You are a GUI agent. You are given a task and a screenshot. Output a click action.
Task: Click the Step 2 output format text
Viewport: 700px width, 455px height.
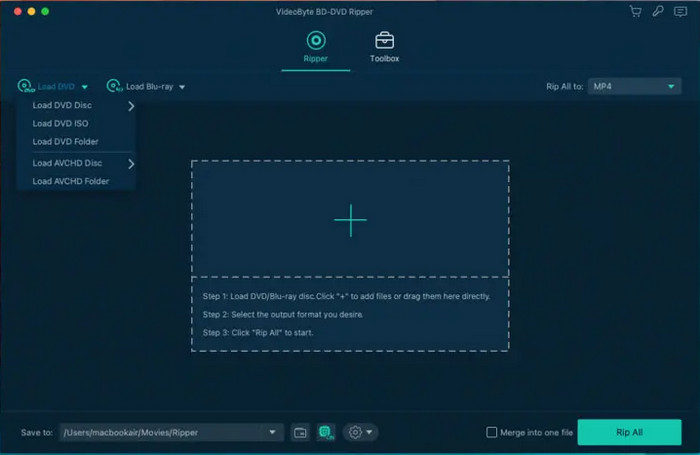[283, 315]
